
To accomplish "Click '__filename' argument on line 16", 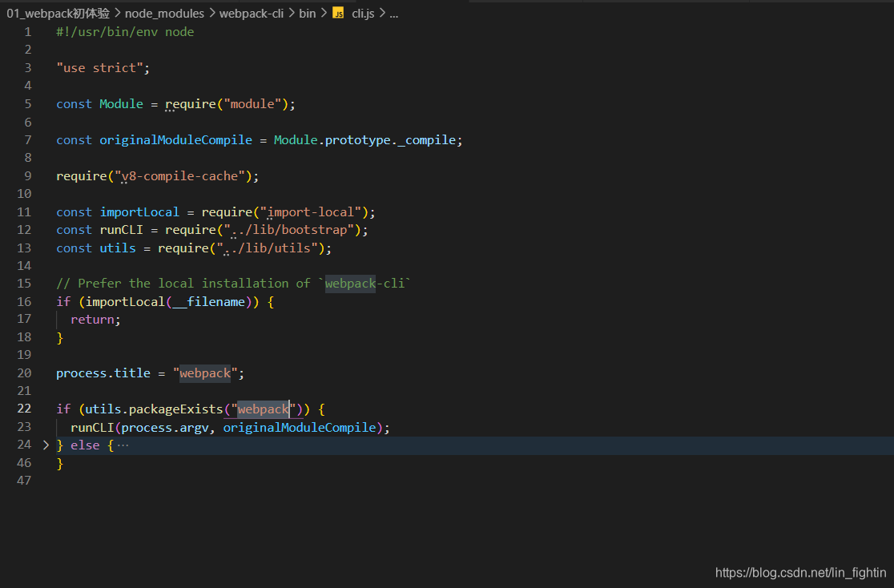I will pyautogui.click(x=208, y=302).
